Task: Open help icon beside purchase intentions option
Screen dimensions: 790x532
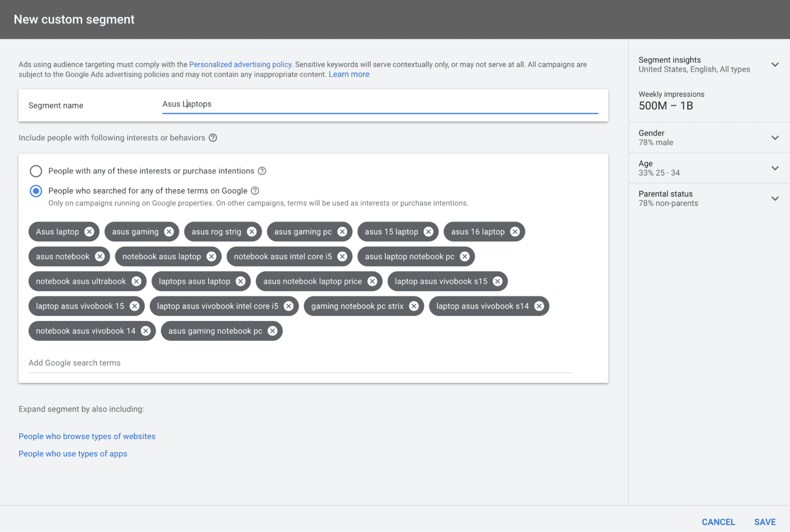Action: coord(262,171)
